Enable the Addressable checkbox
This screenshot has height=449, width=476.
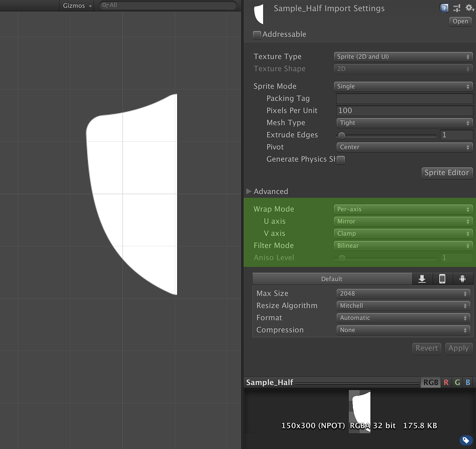click(257, 34)
